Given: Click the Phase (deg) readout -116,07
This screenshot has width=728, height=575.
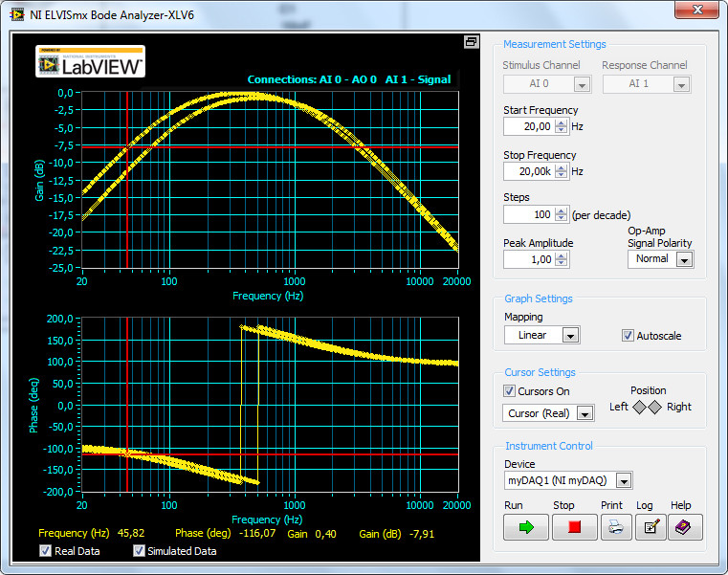Looking at the screenshot, I should (257, 533).
